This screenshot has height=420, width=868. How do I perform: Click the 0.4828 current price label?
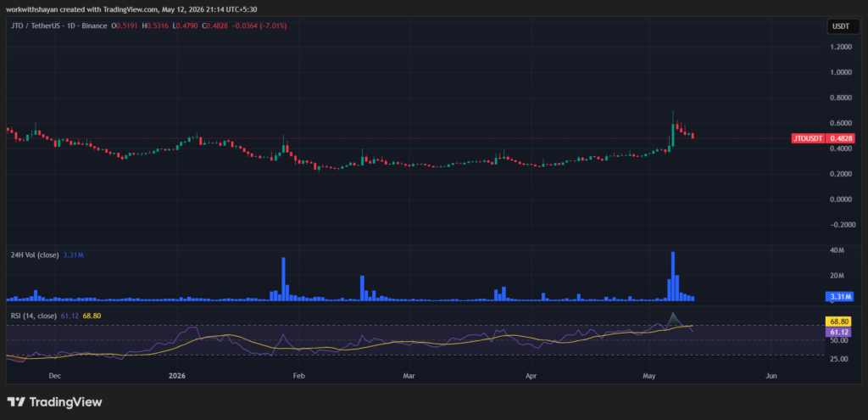pos(839,138)
